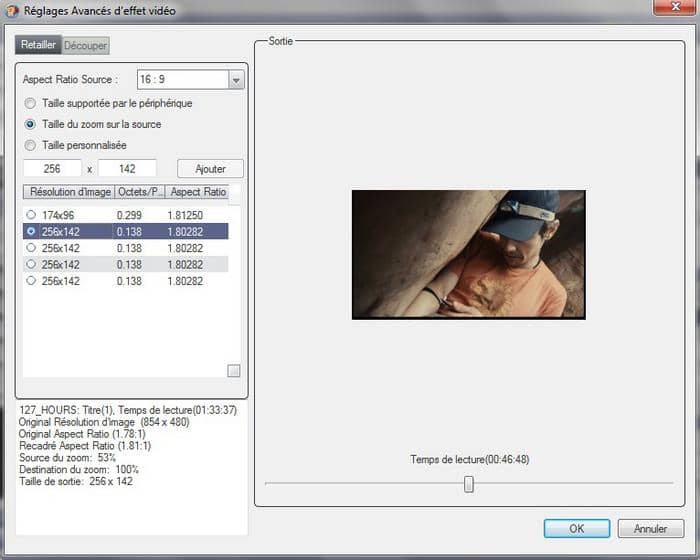Screen dimensions: 700x560
Task: Open the Aspect Ratio Source dropdown arrow
Action: tap(236, 80)
